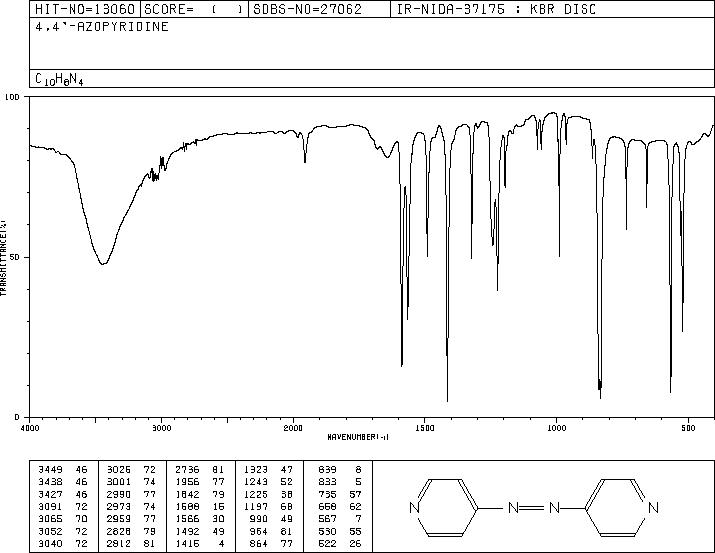Click the 3026 peak entry

coord(119,470)
